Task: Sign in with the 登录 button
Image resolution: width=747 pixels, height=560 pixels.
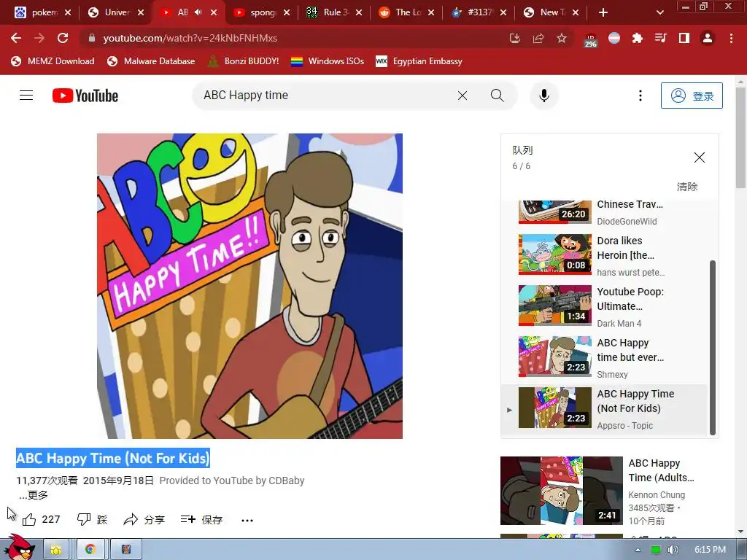Action: (x=692, y=96)
